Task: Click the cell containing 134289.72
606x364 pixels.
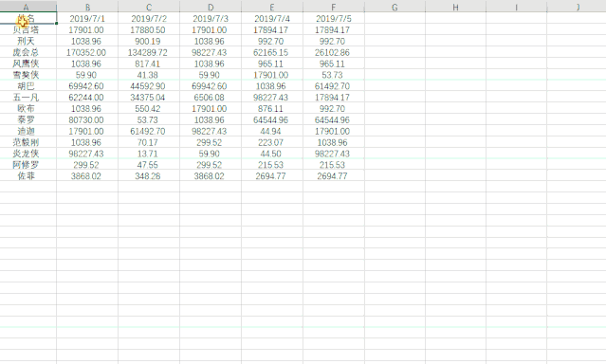Action: 149,52
